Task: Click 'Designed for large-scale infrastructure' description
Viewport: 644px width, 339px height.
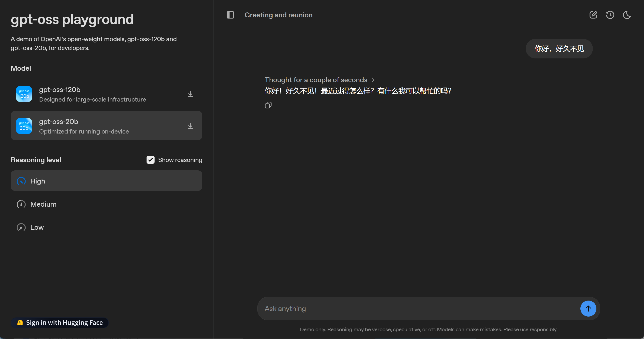Action: [x=93, y=100]
